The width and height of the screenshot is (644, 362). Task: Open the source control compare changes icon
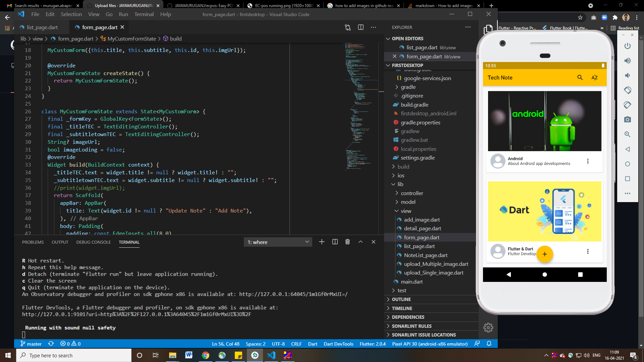point(348,27)
